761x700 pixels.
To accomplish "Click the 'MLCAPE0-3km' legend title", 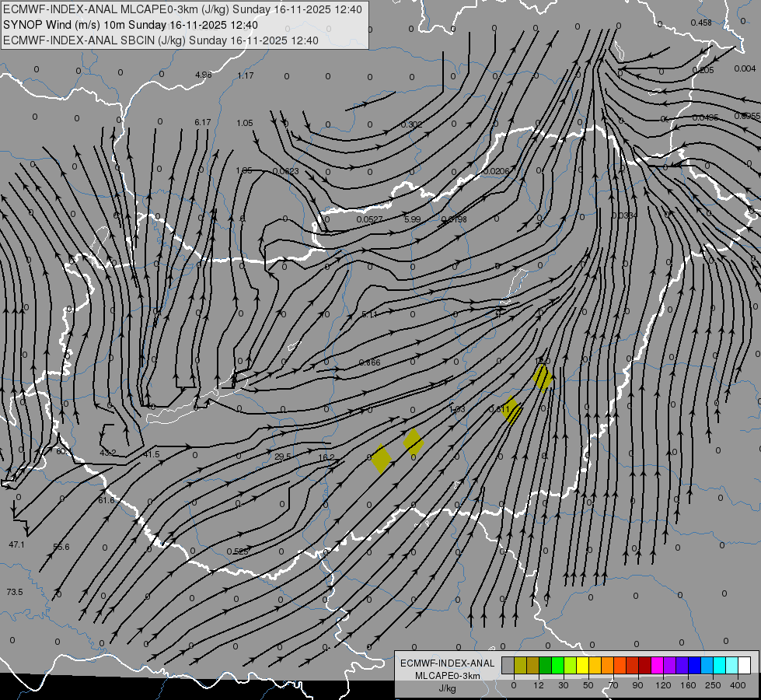I will click(447, 676).
